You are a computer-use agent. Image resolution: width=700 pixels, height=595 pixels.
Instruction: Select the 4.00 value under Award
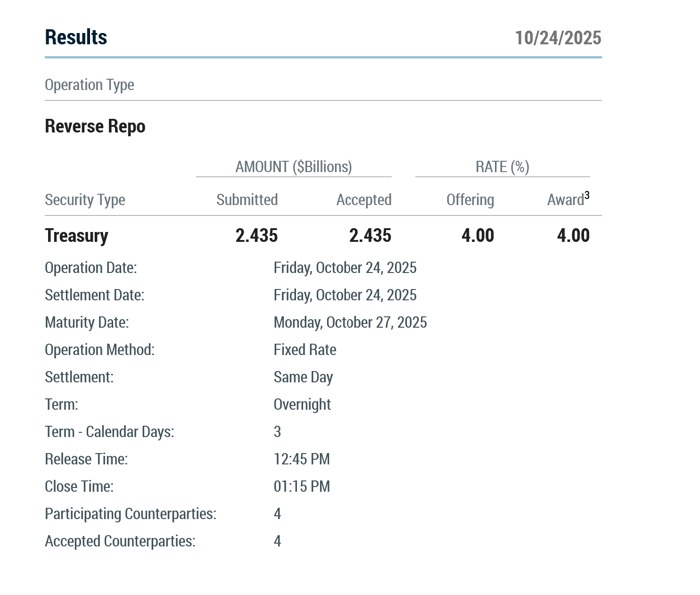click(574, 235)
